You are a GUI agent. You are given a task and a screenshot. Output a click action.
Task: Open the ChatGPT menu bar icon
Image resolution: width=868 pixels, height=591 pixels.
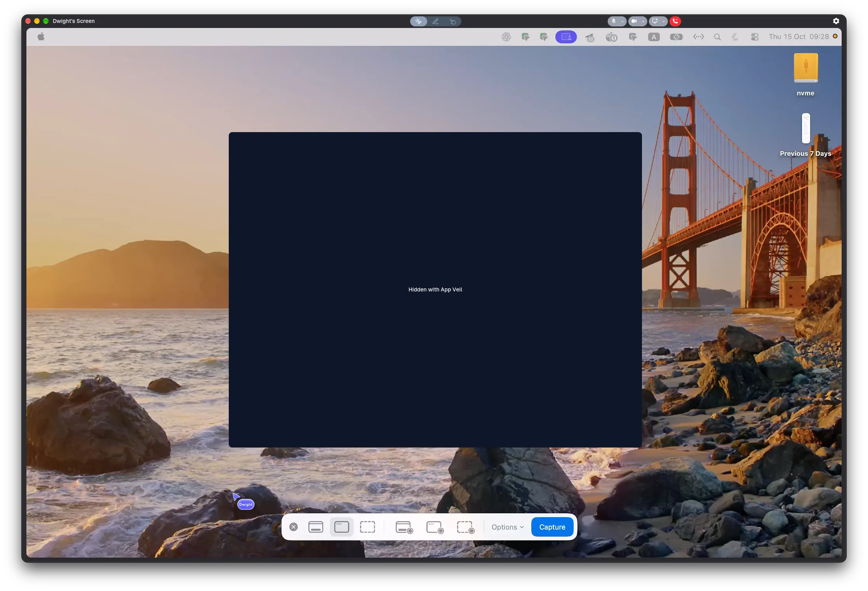tap(506, 37)
